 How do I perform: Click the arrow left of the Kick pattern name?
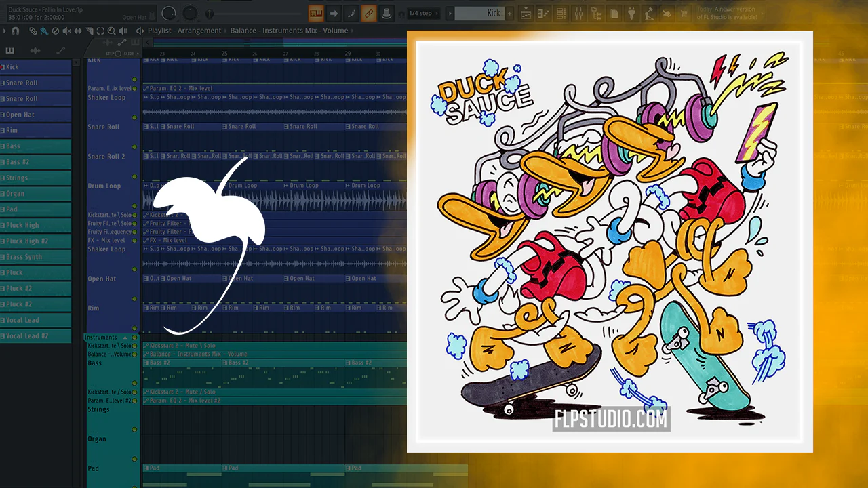(450, 13)
